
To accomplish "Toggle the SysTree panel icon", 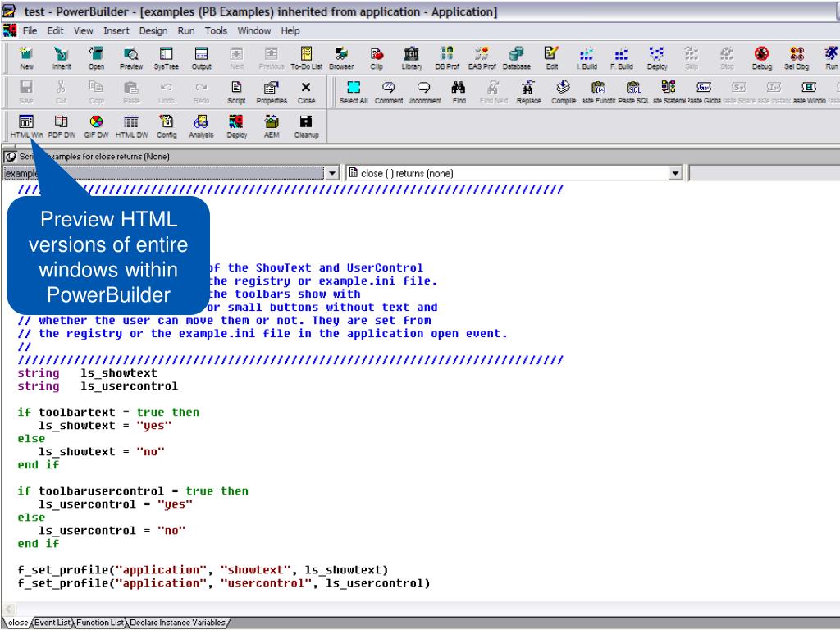I will pos(166,58).
